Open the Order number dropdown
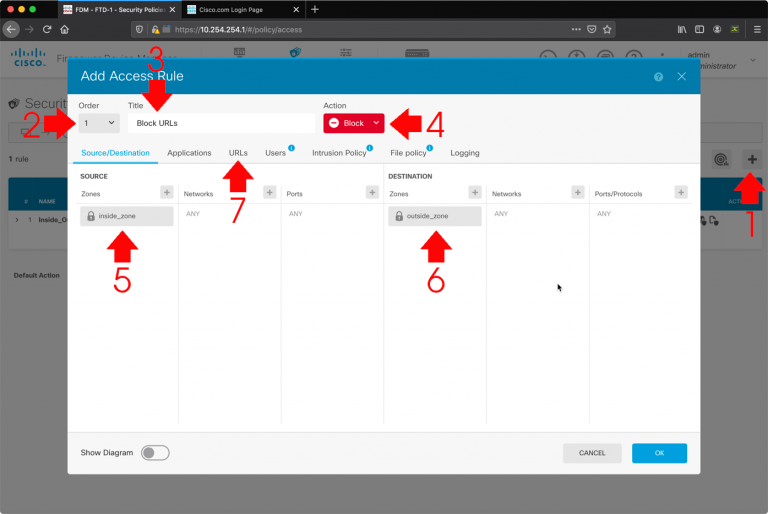Viewport: 768px width, 514px height. [99, 123]
